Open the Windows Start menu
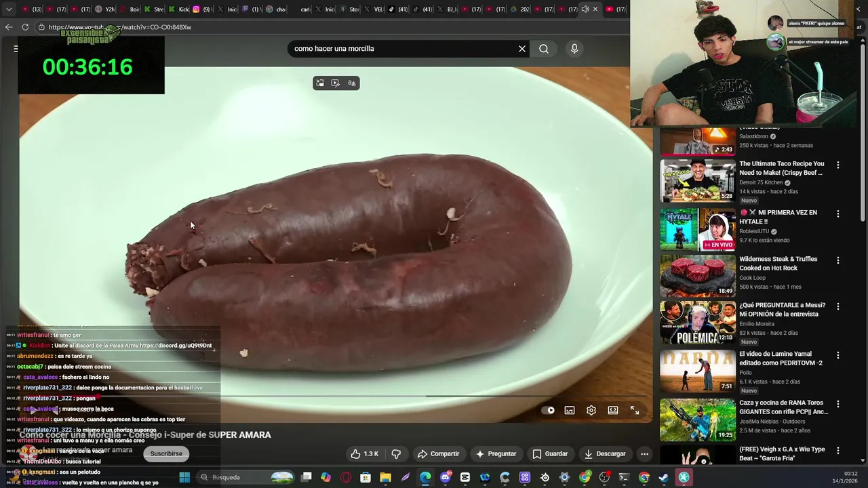Viewport: 868px width, 488px height. (184, 477)
